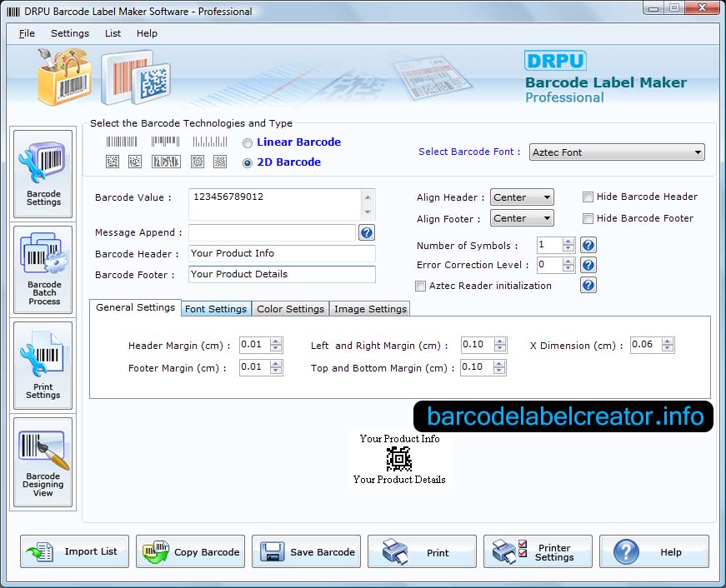
Task: Switch to Font Settings tab
Action: pos(216,309)
